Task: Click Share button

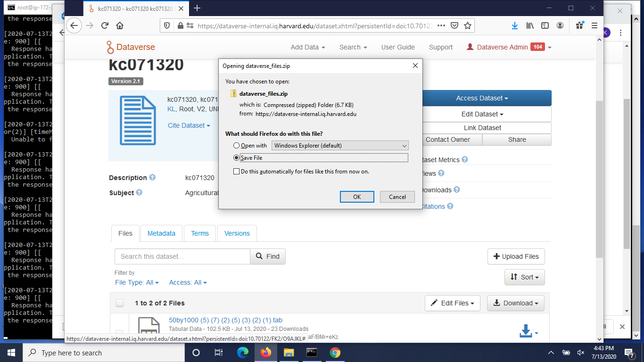Action: pos(517,140)
